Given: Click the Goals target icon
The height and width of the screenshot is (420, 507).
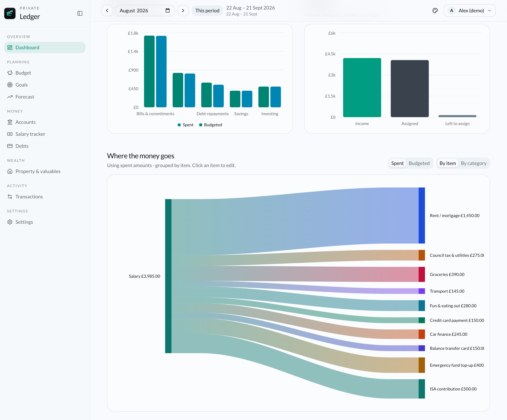Looking at the screenshot, I should point(10,85).
